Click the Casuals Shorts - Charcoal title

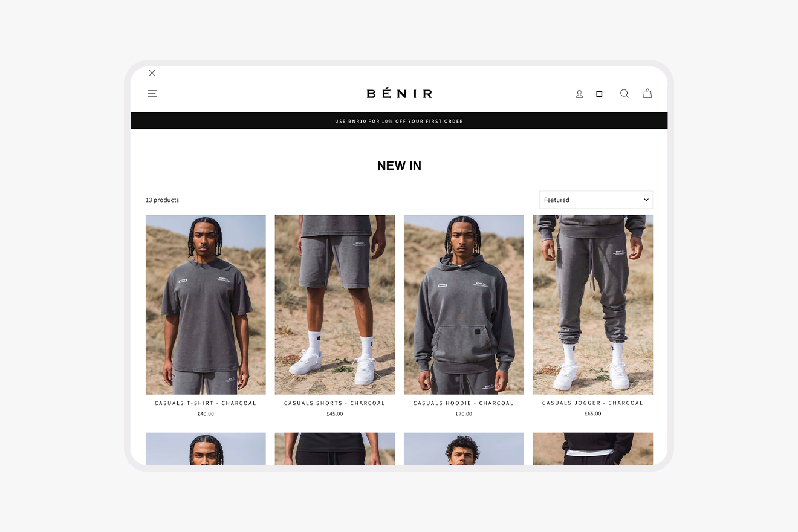pos(335,403)
